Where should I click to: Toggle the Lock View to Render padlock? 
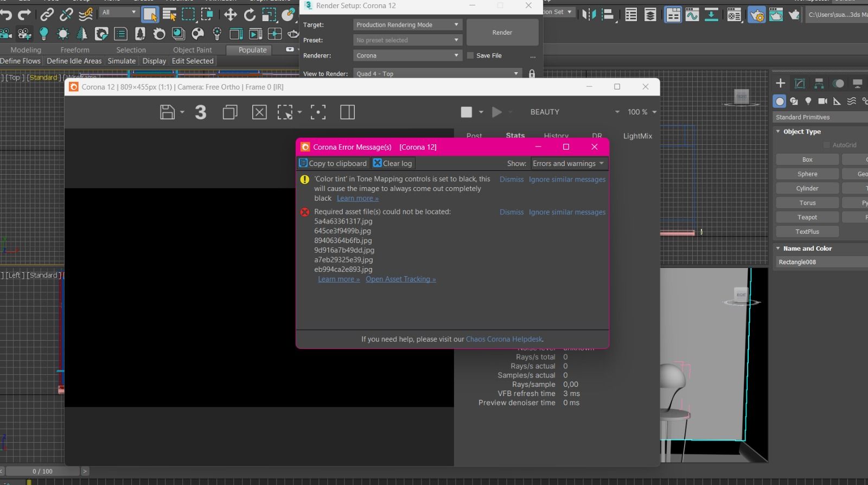(532, 74)
